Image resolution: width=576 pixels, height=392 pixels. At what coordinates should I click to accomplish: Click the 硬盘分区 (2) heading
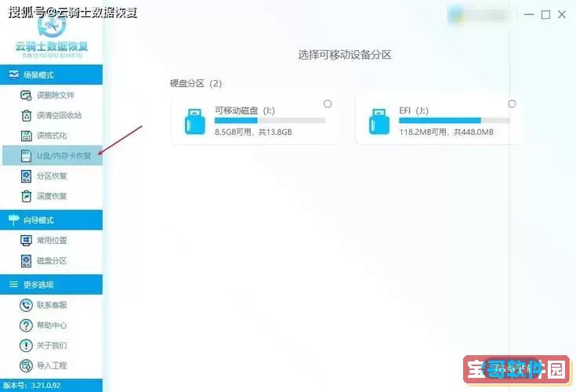pos(196,83)
